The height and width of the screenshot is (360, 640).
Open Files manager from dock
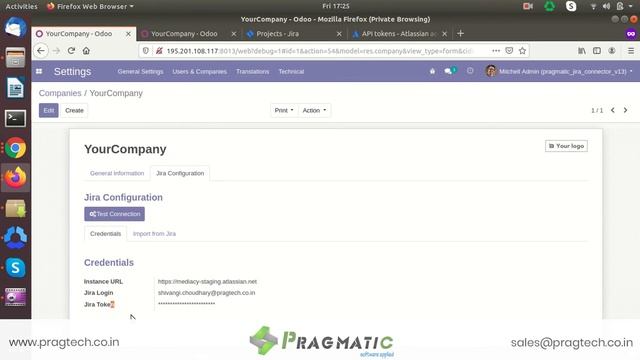[16, 58]
